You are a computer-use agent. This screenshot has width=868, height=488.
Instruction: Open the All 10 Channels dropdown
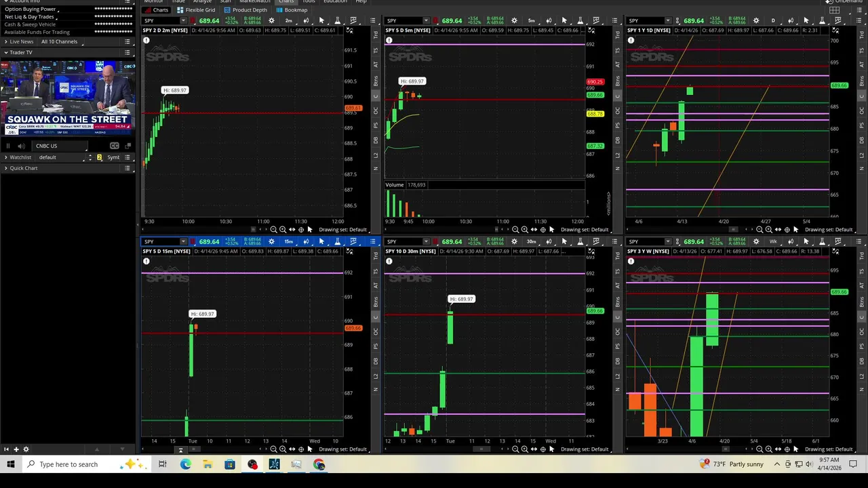coord(61,41)
